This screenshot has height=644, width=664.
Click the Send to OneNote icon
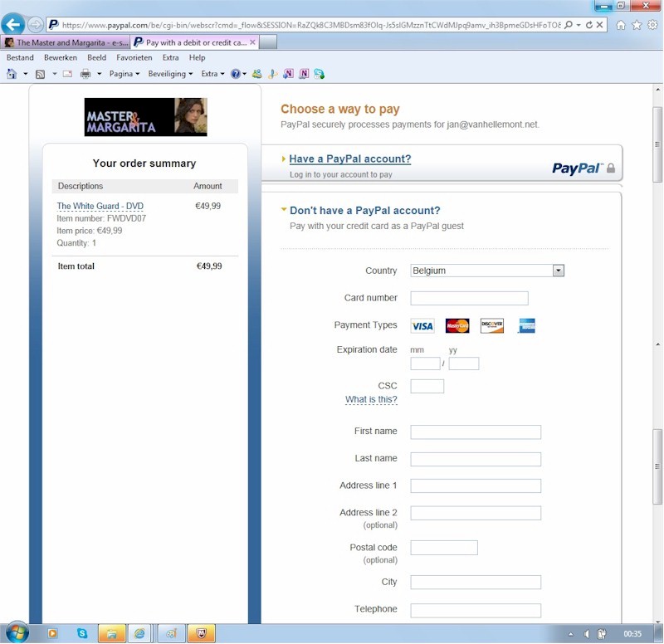coord(288,74)
